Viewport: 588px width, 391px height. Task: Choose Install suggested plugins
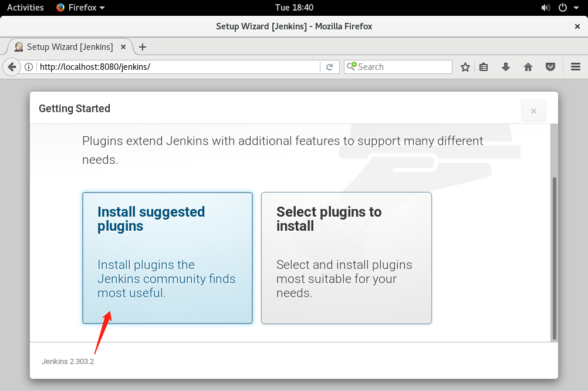click(x=167, y=258)
